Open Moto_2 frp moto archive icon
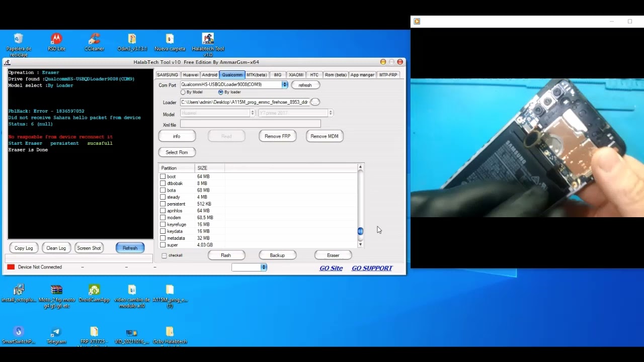The width and height of the screenshot is (644, 362). [x=56, y=296]
